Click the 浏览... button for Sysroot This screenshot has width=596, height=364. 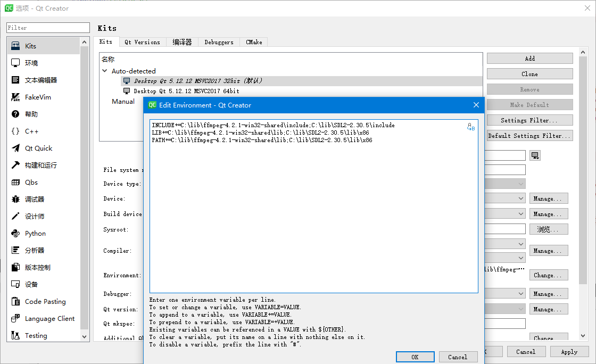point(549,229)
